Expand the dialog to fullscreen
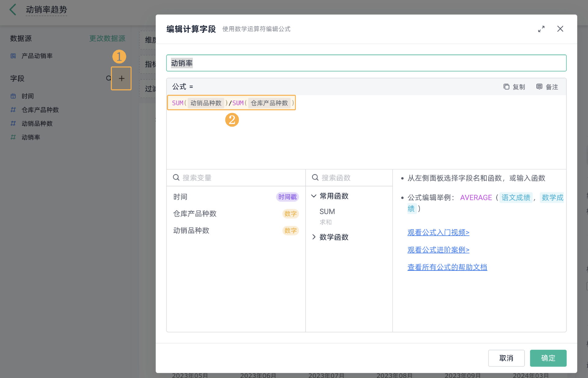The height and width of the screenshot is (378, 588). 541,29
